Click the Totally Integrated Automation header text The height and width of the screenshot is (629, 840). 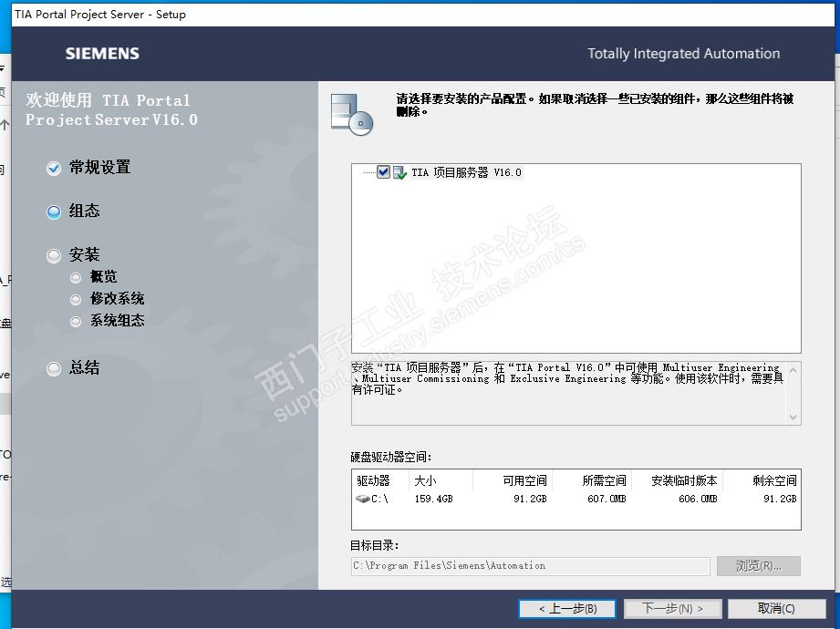pos(683,54)
